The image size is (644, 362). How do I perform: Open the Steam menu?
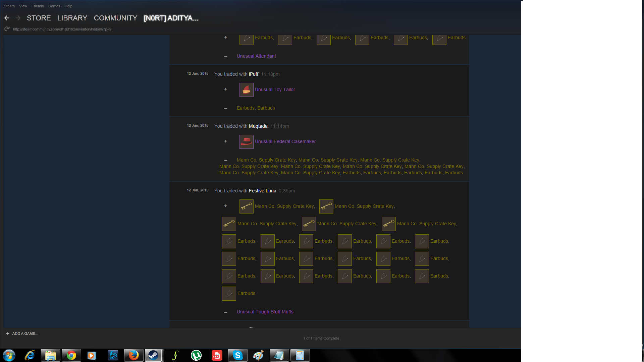[x=9, y=6]
